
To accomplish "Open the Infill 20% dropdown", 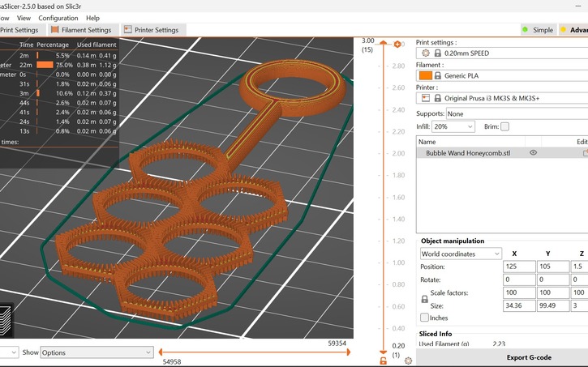I will [453, 126].
